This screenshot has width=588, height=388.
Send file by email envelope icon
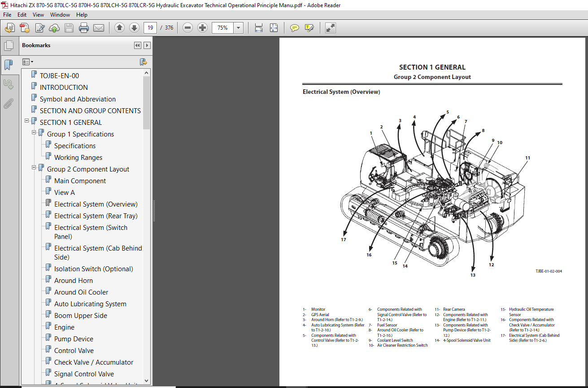pyautogui.click(x=98, y=28)
